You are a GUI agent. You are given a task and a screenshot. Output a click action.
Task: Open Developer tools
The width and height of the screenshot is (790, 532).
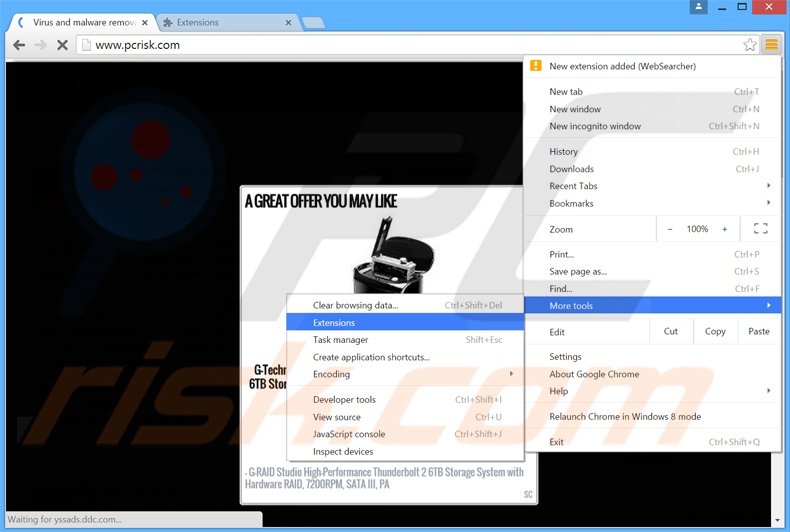coord(405,400)
